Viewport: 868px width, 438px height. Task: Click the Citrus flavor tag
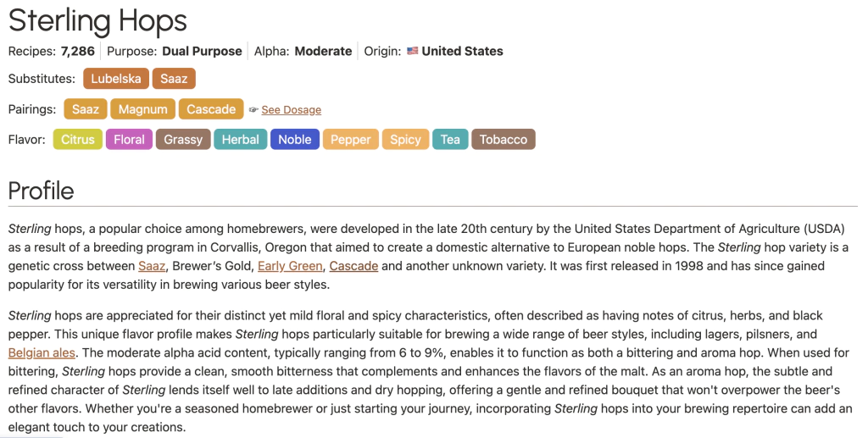click(78, 140)
